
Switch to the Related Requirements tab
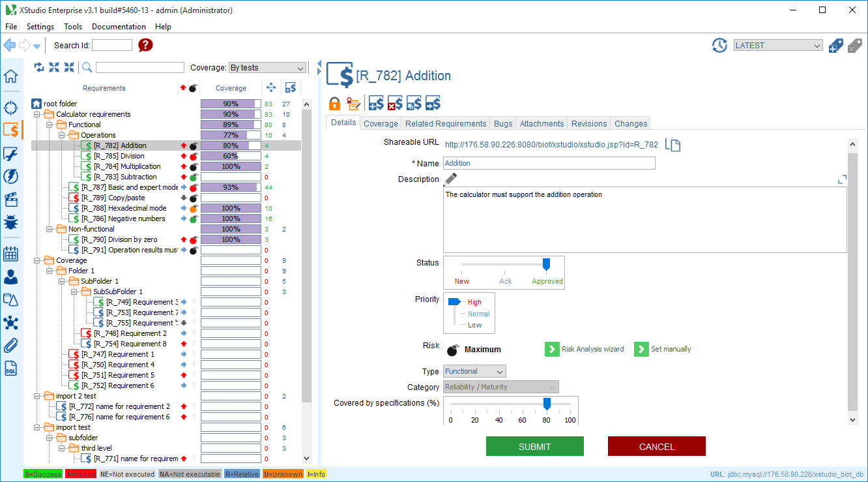coord(446,123)
